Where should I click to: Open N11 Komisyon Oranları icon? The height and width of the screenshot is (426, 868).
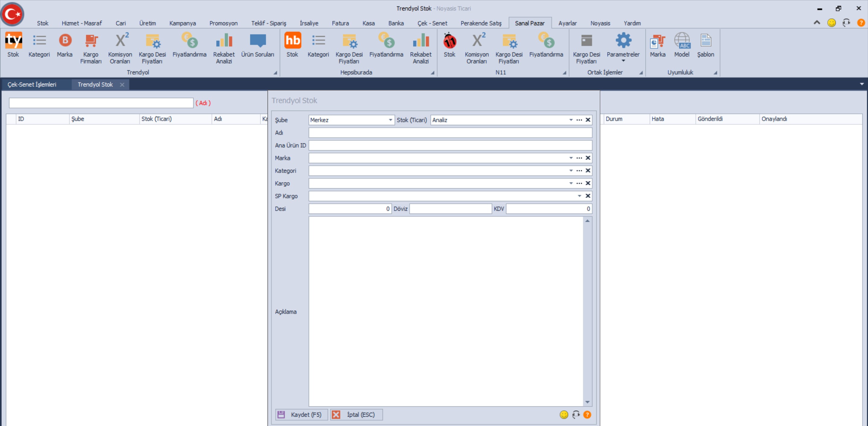click(477, 48)
